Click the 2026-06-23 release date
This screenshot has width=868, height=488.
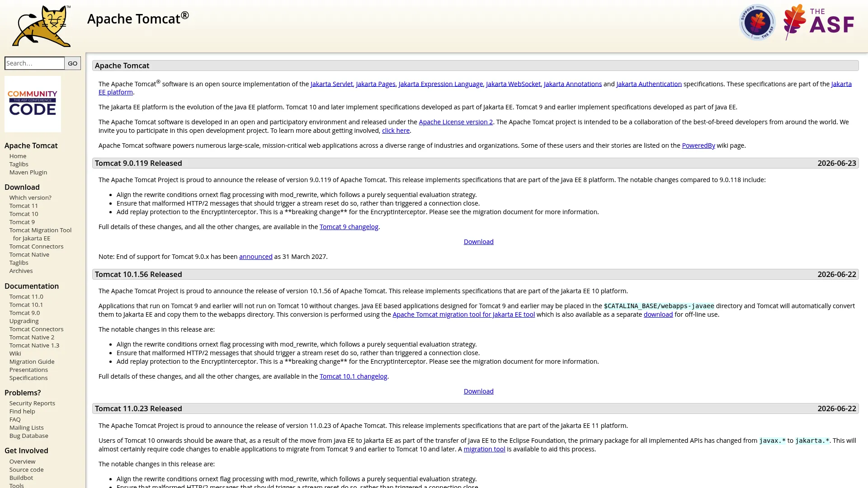836,163
